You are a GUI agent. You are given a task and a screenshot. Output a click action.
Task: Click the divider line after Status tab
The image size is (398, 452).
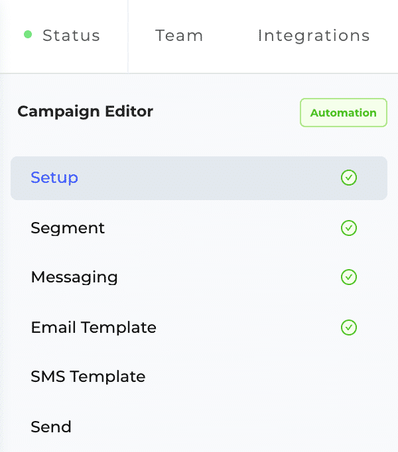[x=128, y=36]
